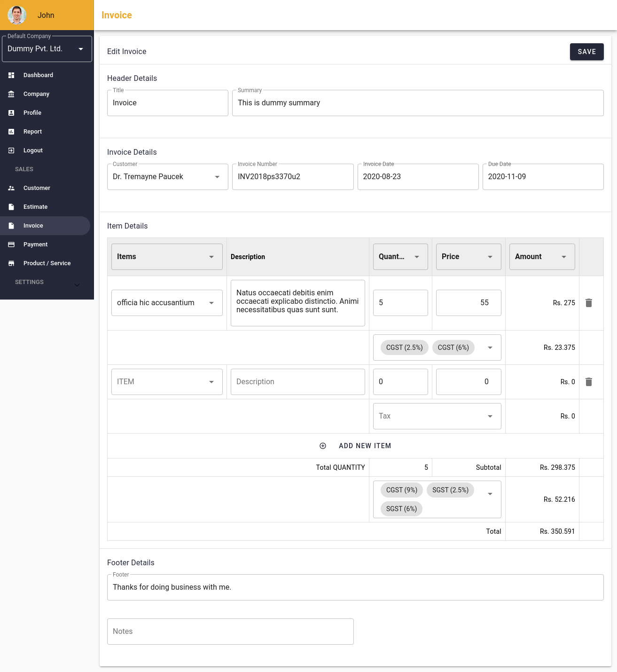Click the Logout icon
Screen dimensions: 617x672
11,150
